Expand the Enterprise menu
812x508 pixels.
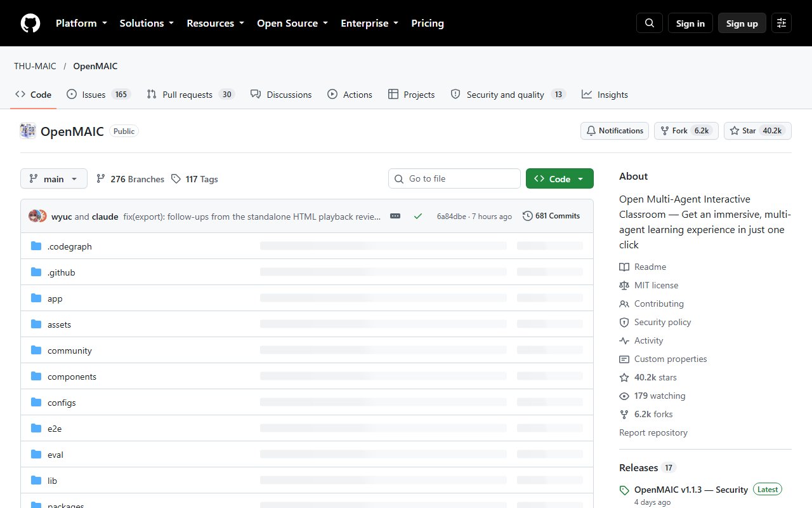coord(370,23)
